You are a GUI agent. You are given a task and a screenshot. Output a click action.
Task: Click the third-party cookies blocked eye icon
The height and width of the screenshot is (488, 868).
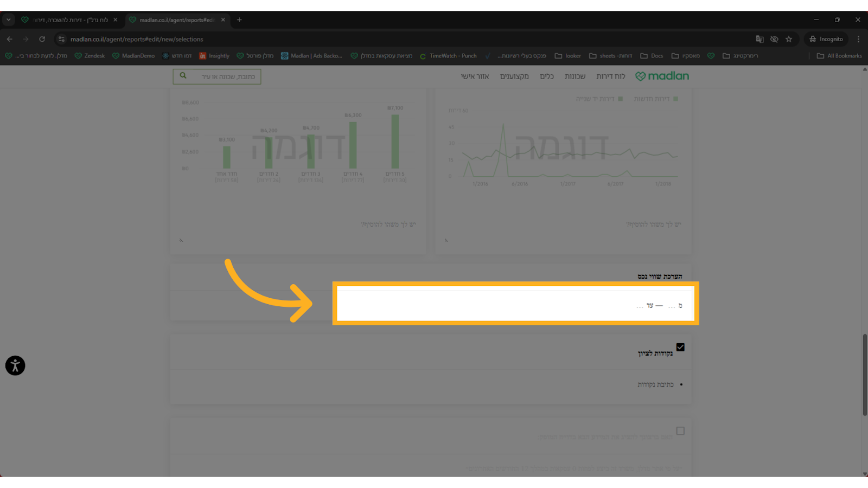tap(774, 39)
